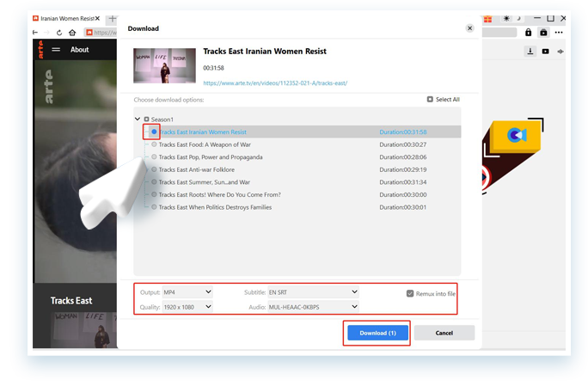The height and width of the screenshot is (386, 588).
Task: Check the Select All checkbox
Action: 430,100
